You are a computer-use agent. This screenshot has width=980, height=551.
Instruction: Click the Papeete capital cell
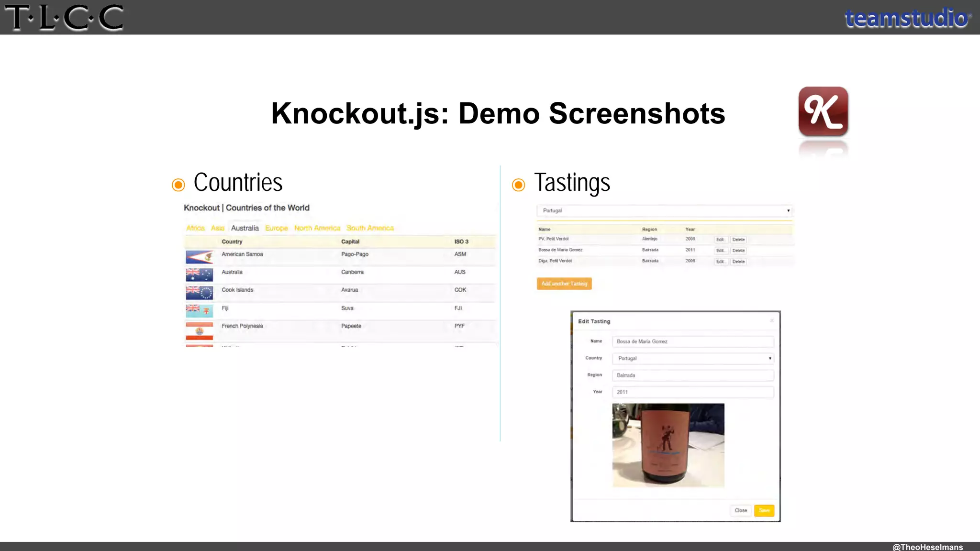click(x=351, y=326)
